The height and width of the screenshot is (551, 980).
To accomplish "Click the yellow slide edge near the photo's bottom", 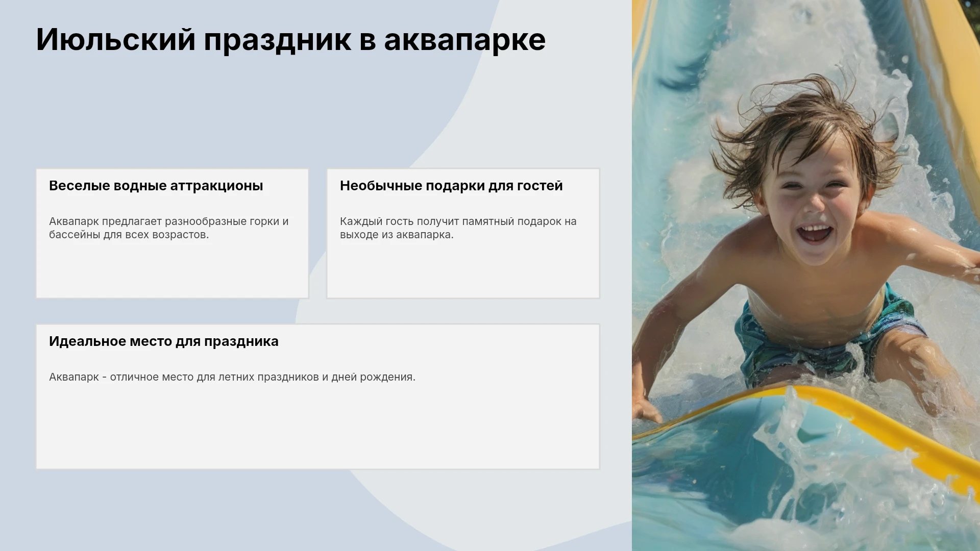I will coord(898,429).
